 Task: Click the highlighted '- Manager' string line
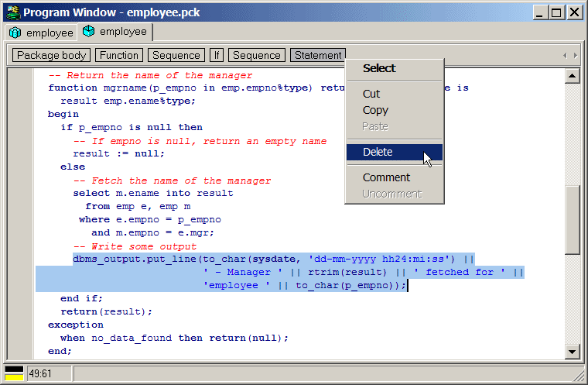tap(364, 273)
